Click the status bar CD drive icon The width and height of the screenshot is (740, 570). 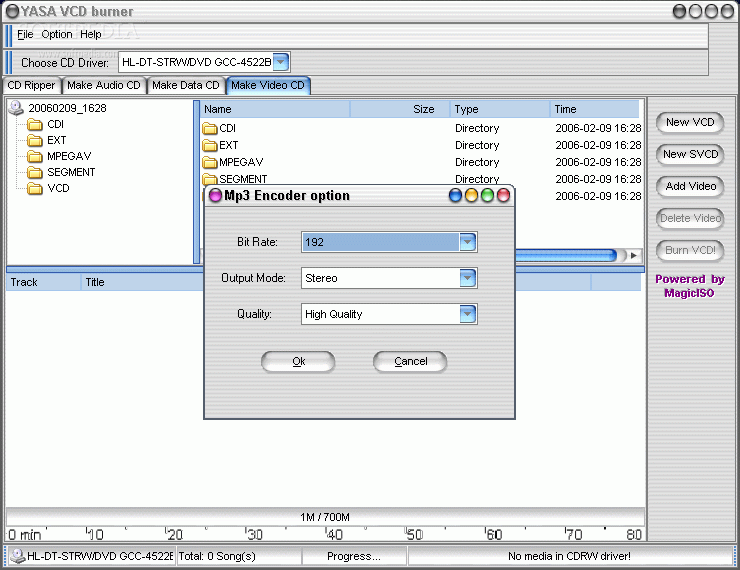click(18, 556)
